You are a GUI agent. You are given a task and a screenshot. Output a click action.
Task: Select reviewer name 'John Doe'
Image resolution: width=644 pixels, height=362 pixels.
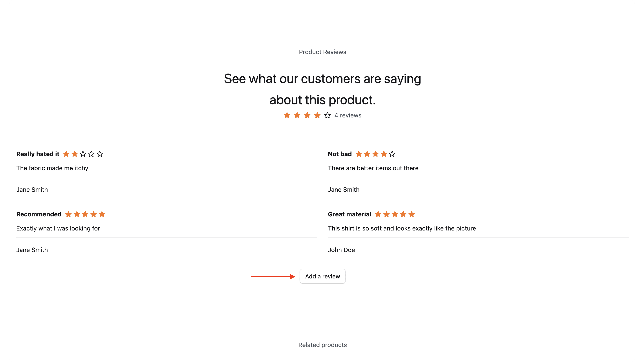pyautogui.click(x=341, y=250)
